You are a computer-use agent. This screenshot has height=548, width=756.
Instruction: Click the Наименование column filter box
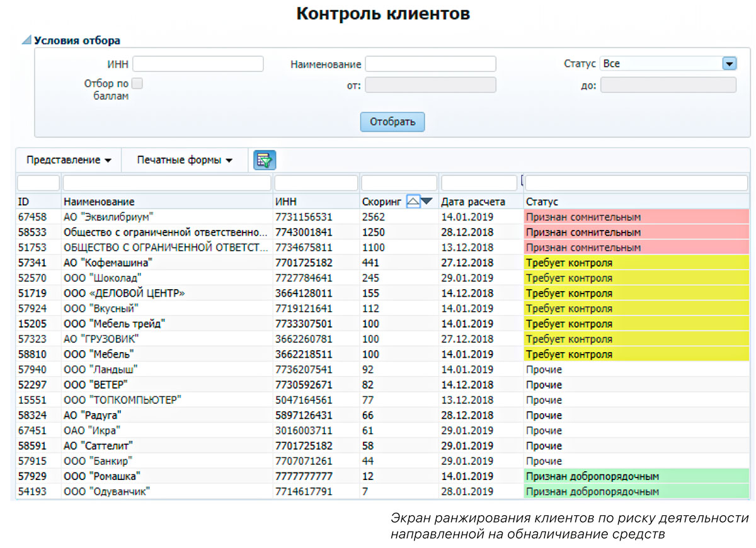tap(167, 183)
